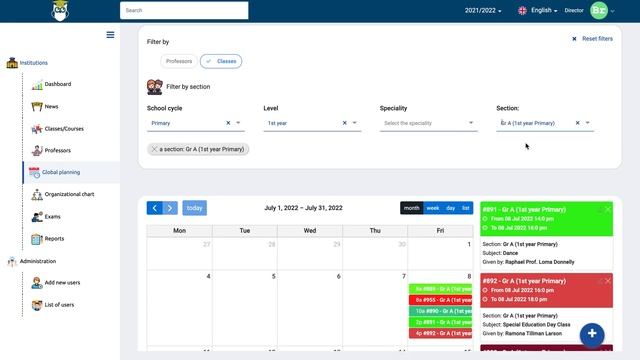Toggle the Professors filter chip
The image size is (640, 360).
point(179,61)
